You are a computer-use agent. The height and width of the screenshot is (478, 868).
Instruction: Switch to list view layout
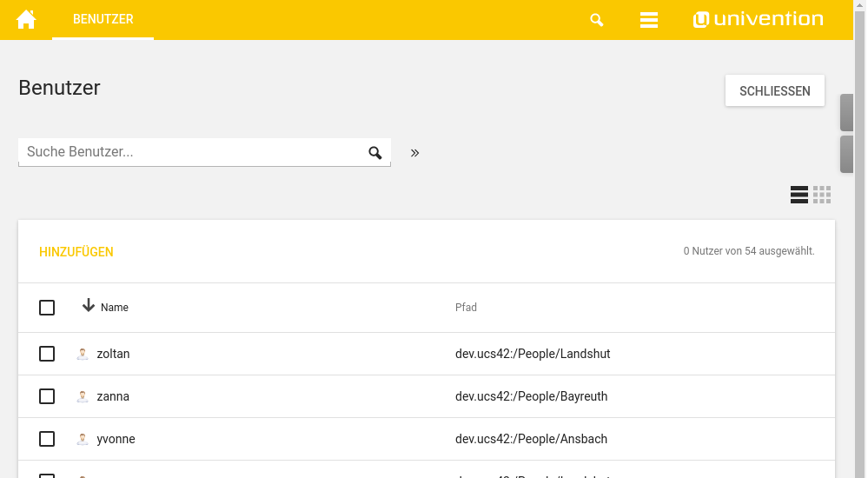coord(798,195)
